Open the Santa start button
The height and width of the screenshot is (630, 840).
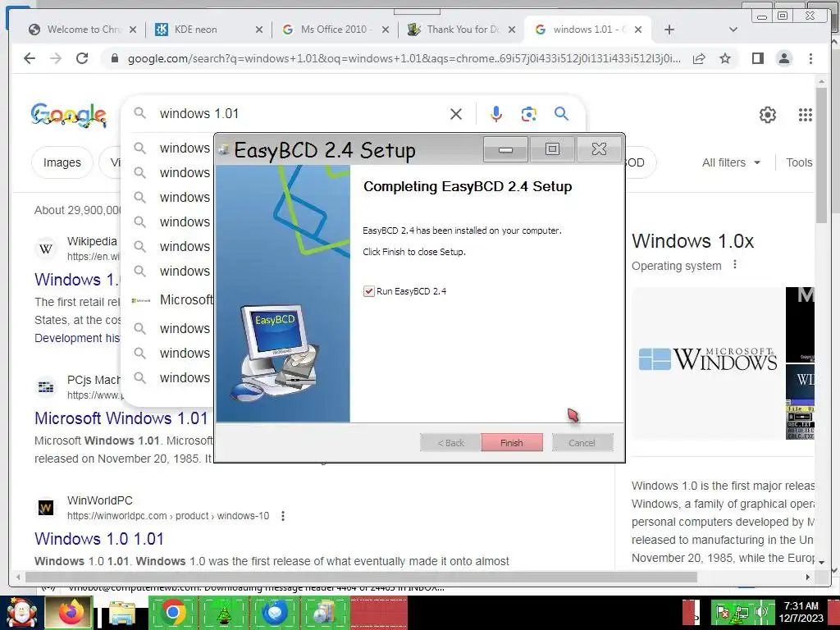point(21,613)
